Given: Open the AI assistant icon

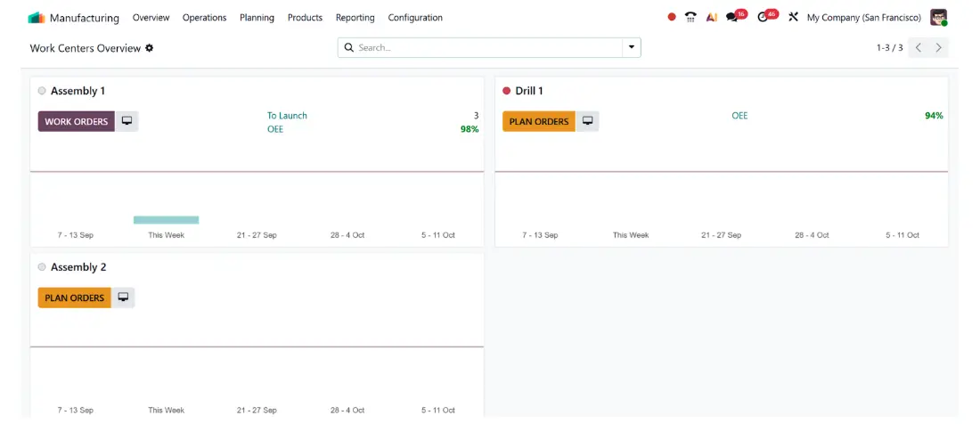Looking at the screenshot, I should coord(711,18).
